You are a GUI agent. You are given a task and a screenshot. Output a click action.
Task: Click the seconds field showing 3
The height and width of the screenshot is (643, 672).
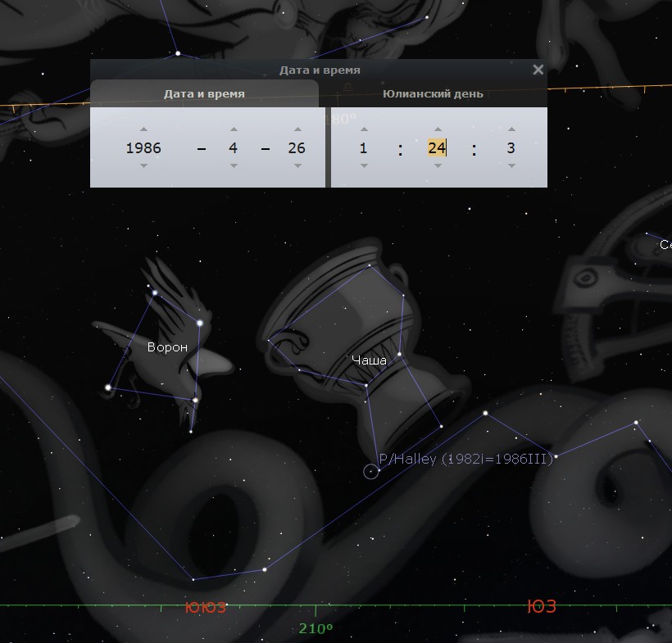511,147
